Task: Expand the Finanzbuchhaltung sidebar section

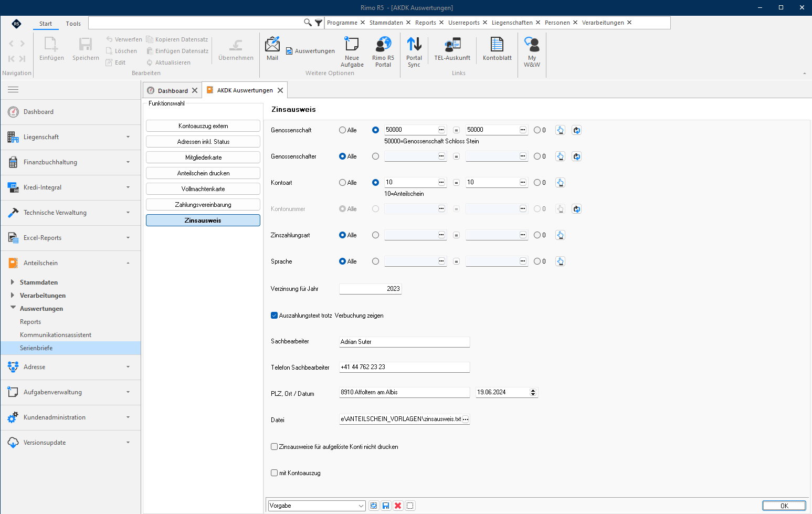Action: [70, 162]
